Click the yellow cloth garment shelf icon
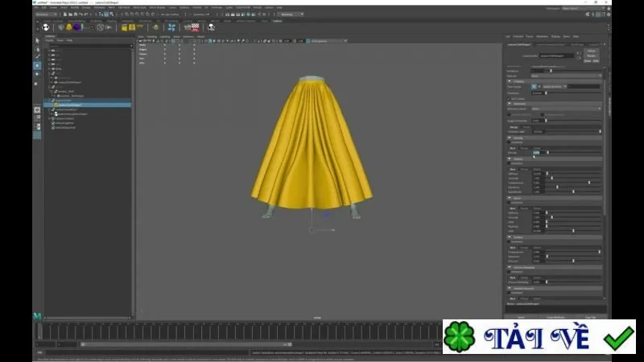This screenshot has width=644, height=362. 69,27
